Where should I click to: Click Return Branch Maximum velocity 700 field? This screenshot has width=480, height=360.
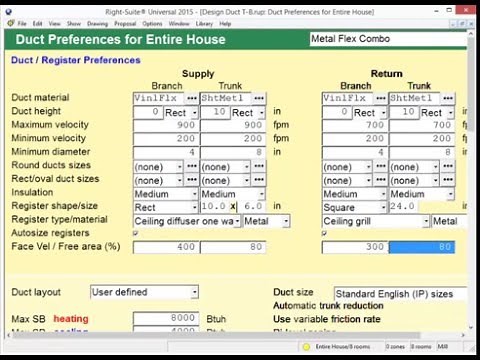pos(355,125)
